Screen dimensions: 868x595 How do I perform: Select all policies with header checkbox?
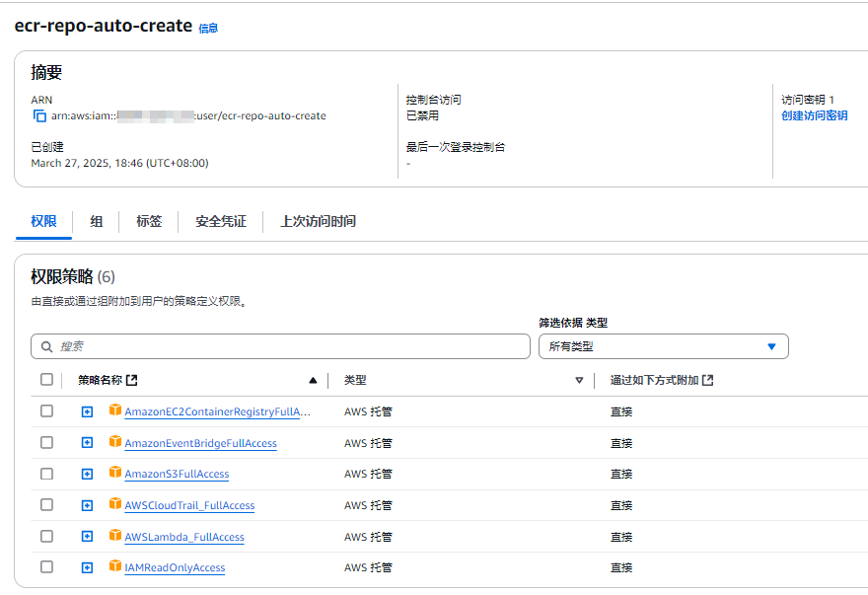[47, 380]
